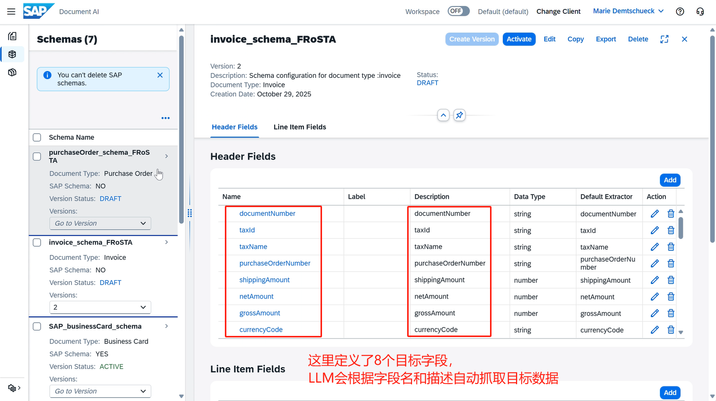716x401 pixels.
Task: Edit the taxName field row
Action: click(654, 247)
